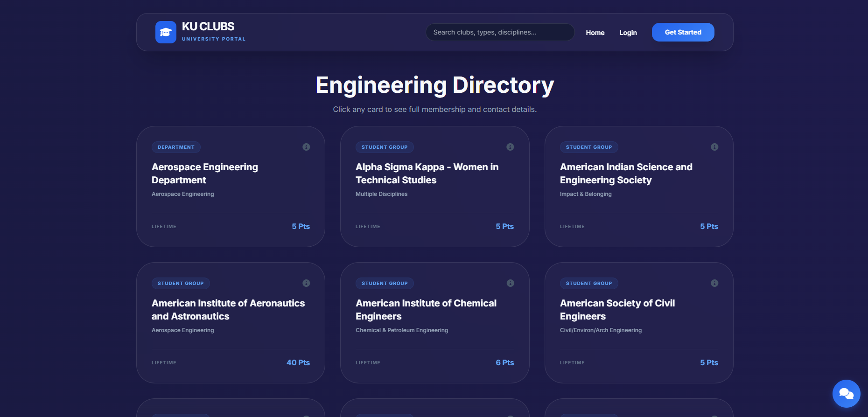The width and height of the screenshot is (868, 417).
Task: Go to the Home page
Action: coord(595,33)
